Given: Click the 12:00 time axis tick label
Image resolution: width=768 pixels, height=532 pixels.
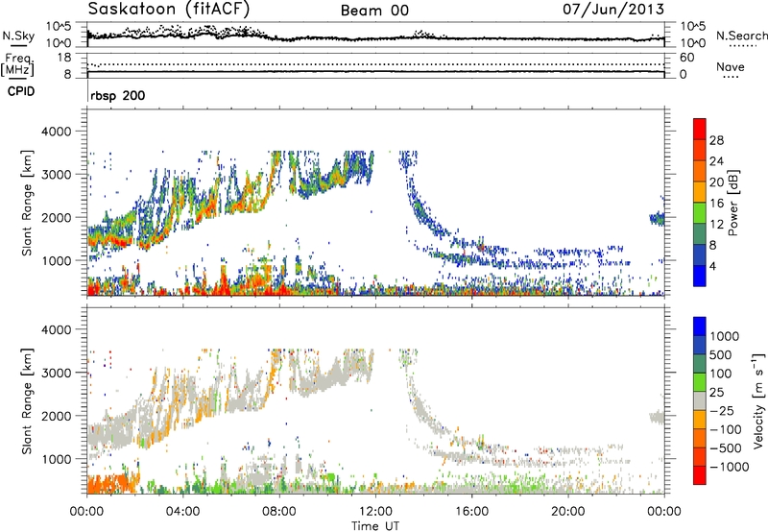Looking at the screenshot, I should [x=375, y=512].
